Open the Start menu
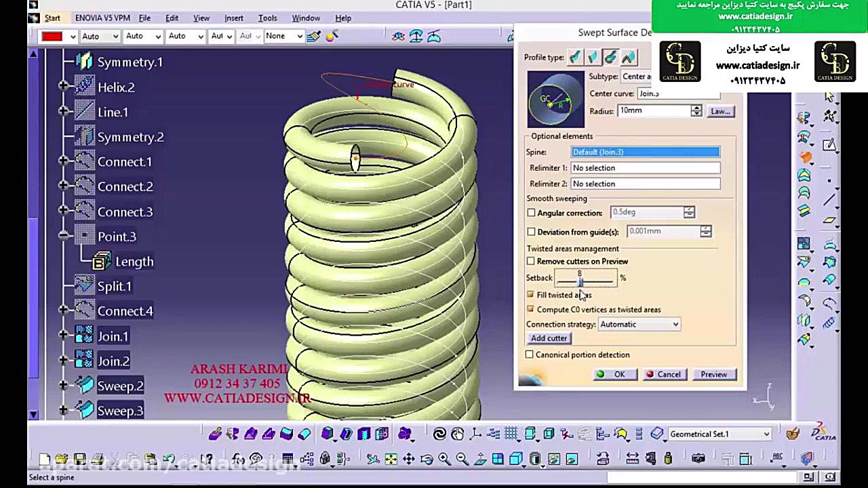 (x=52, y=18)
